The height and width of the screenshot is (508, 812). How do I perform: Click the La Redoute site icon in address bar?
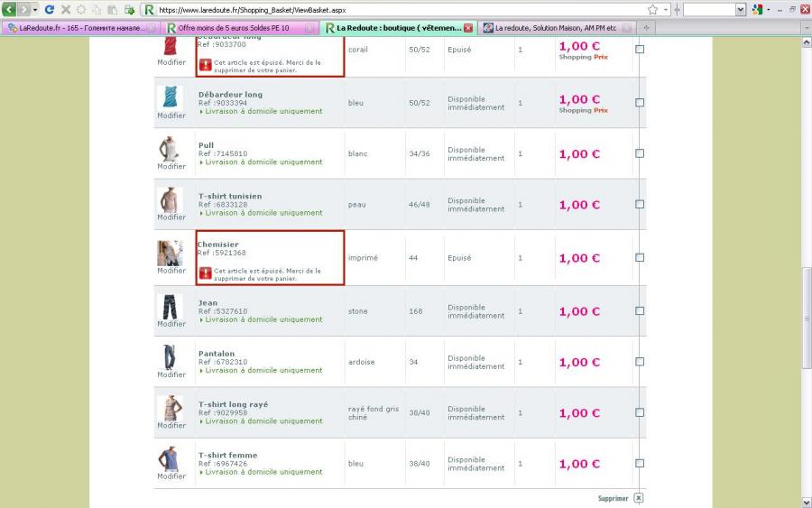pos(149,9)
